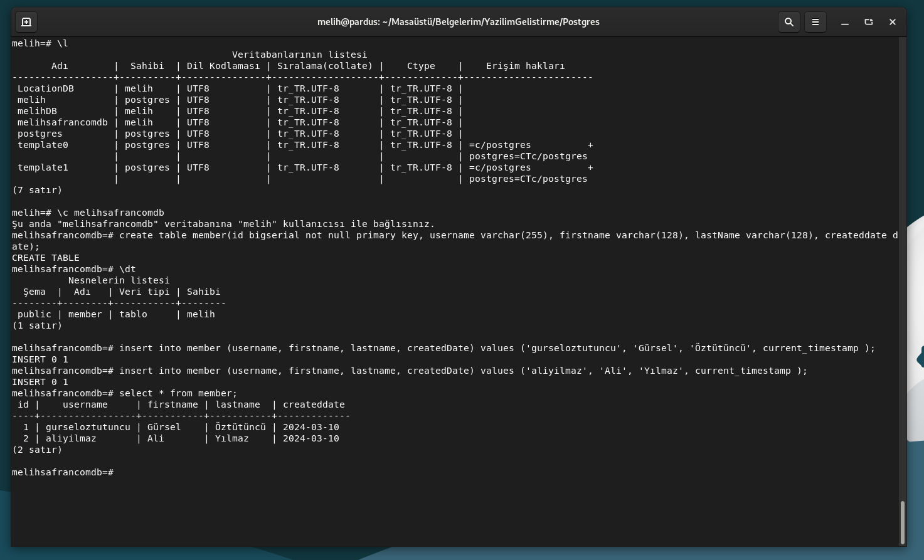Click the window title melih@pardus path
This screenshot has width=924, height=560.
pyautogui.click(x=459, y=22)
